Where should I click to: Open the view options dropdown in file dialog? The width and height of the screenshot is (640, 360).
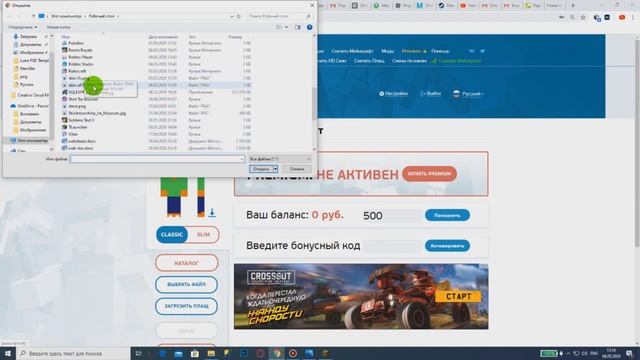click(x=286, y=27)
